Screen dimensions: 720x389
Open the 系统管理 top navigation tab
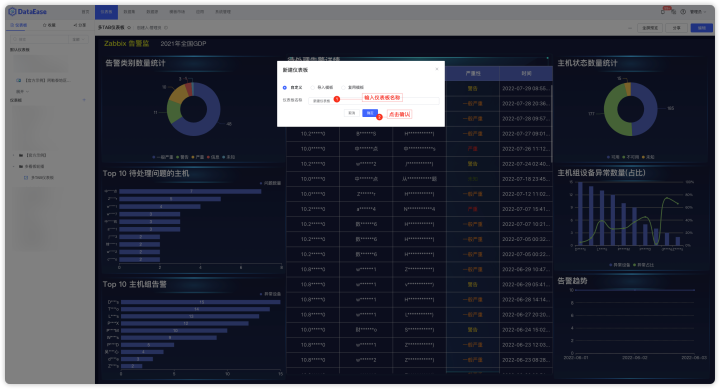point(223,12)
